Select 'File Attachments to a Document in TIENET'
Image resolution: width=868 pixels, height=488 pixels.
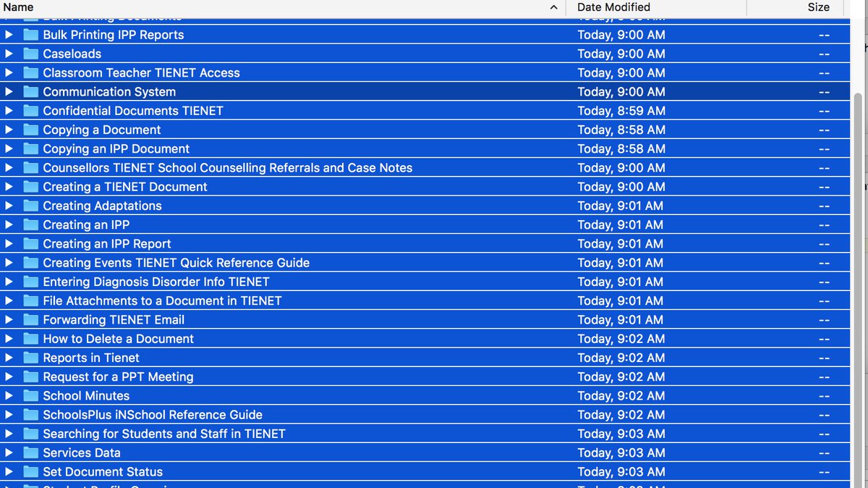coord(162,300)
